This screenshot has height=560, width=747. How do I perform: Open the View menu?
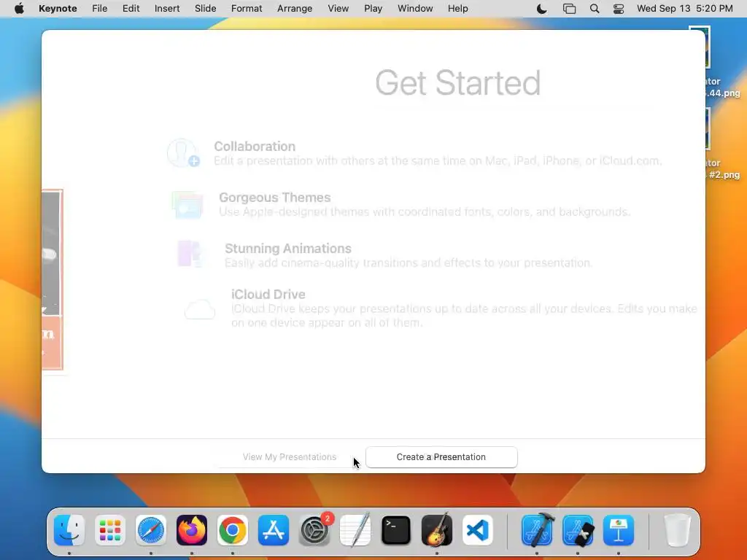338,9
